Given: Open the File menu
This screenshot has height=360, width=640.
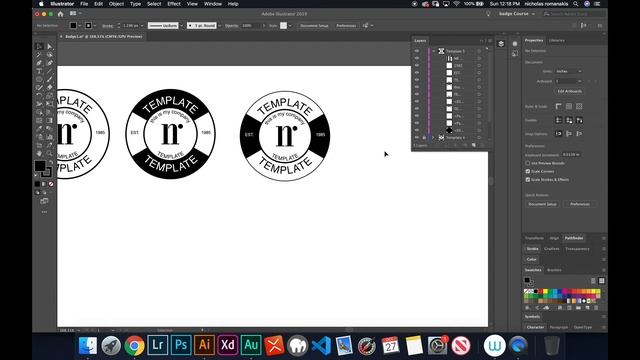Looking at the screenshot, I should (84, 4).
